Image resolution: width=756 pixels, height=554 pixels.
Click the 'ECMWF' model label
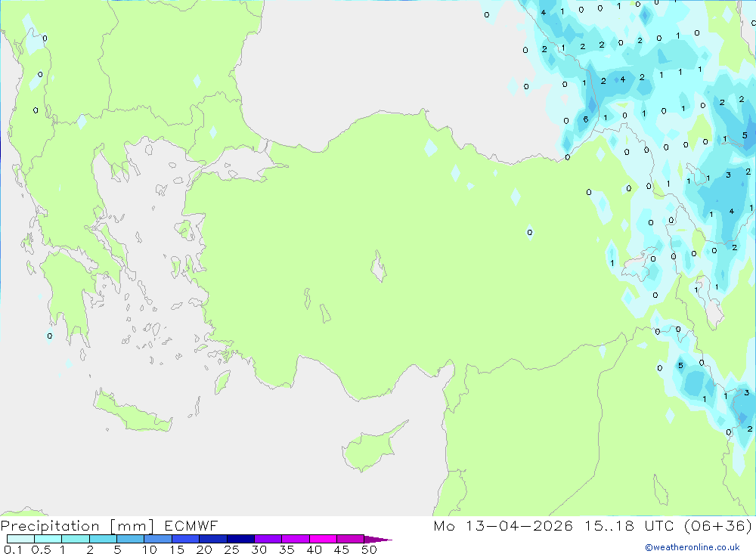(191, 525)
